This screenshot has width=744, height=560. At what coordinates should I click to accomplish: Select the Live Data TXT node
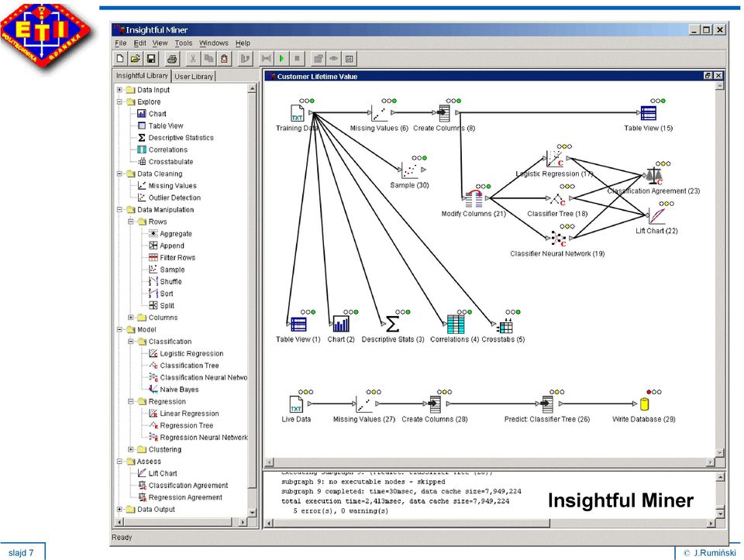click(x=296, y=404)
